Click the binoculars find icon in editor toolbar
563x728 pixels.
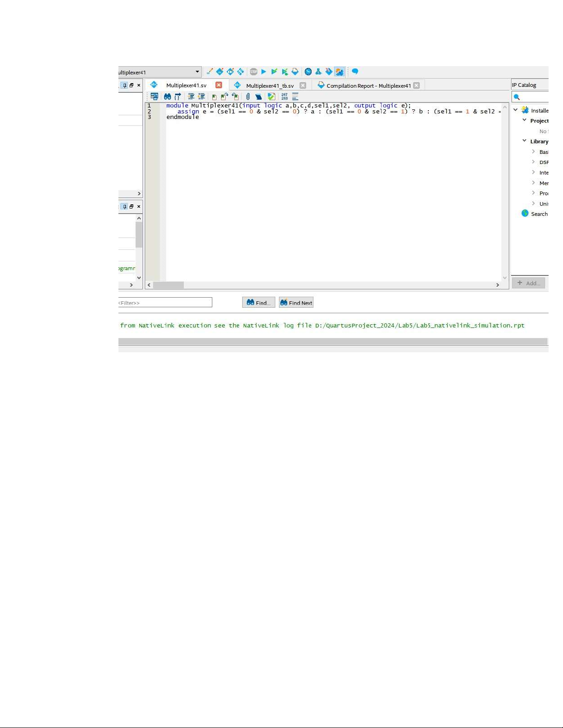(x=167, y=96)
